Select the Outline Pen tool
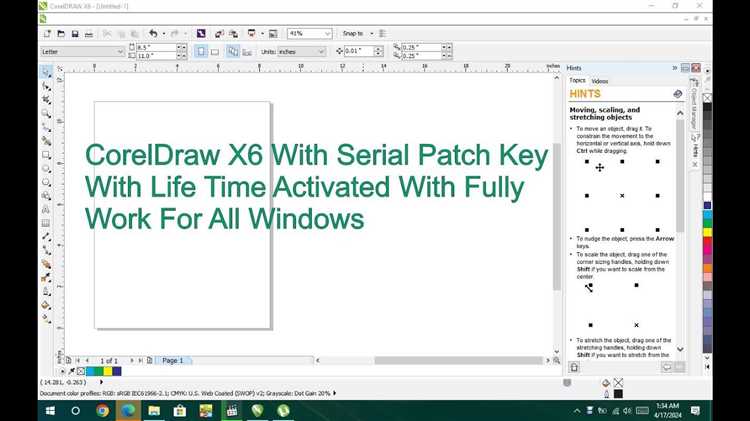750x421 pixels. (46, 291)
